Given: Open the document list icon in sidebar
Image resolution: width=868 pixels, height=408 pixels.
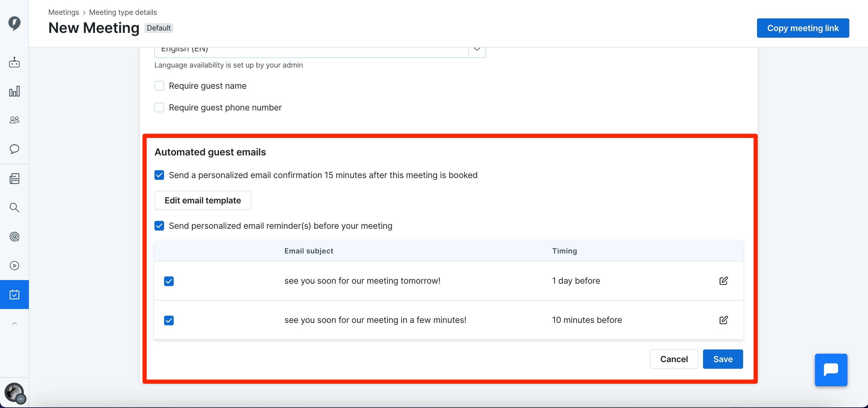Looking at the screenshot, I should tap(14, 178).
